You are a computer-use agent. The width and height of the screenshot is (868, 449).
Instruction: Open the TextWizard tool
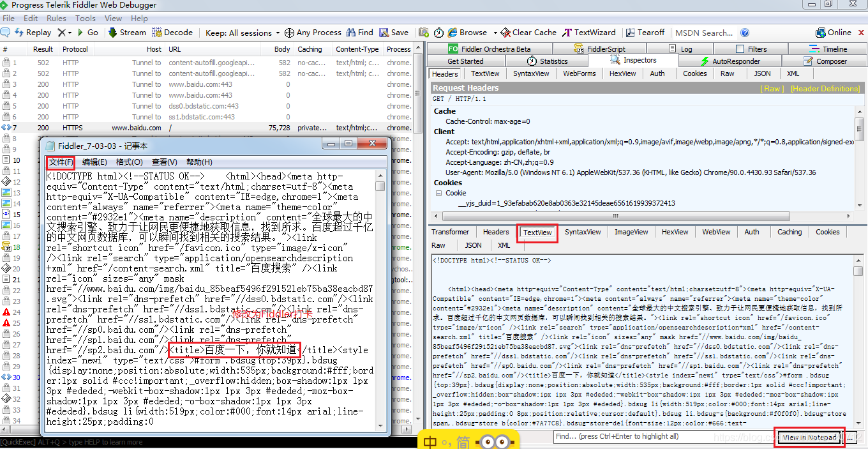pos(588,32)
